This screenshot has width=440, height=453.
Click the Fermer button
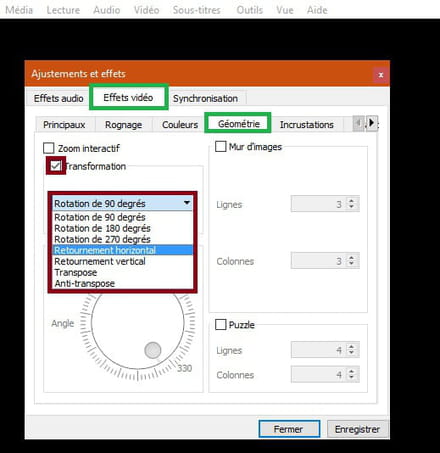(x=289, y=429)
